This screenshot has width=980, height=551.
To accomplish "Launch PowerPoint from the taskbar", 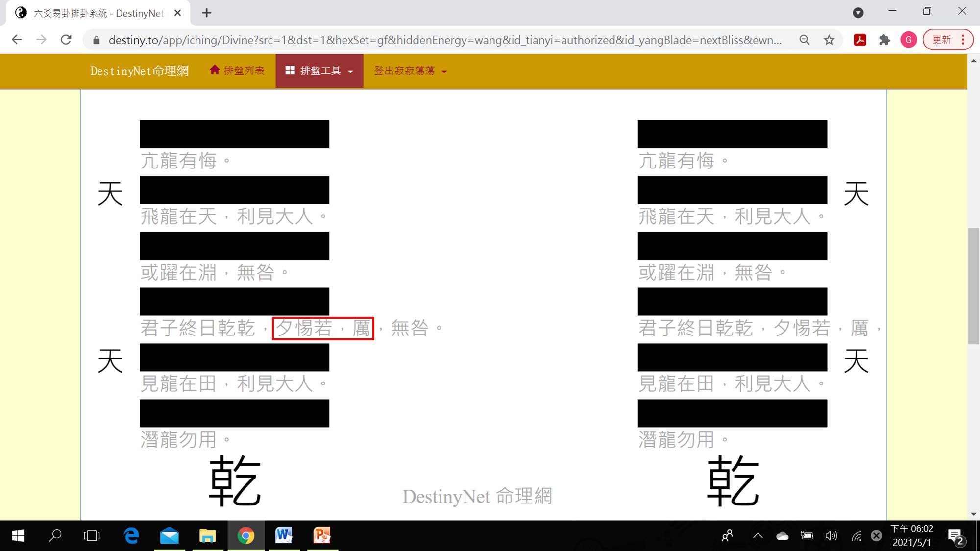I will coord(322,535).
